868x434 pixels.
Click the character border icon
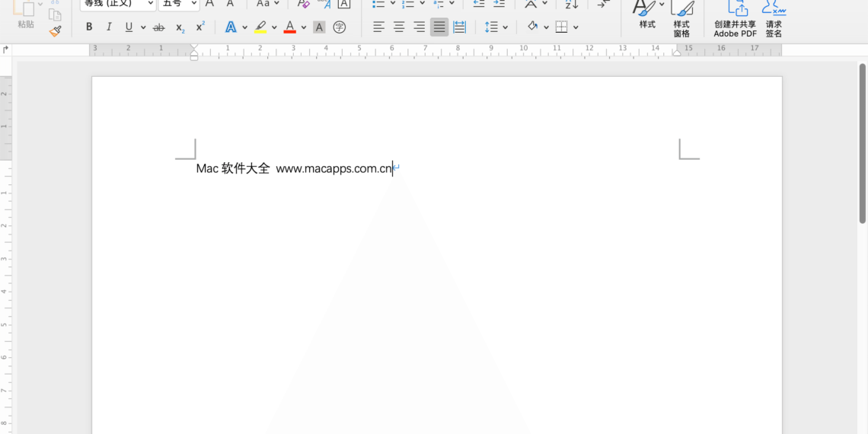pyautogui.click(x=343, y=4)
